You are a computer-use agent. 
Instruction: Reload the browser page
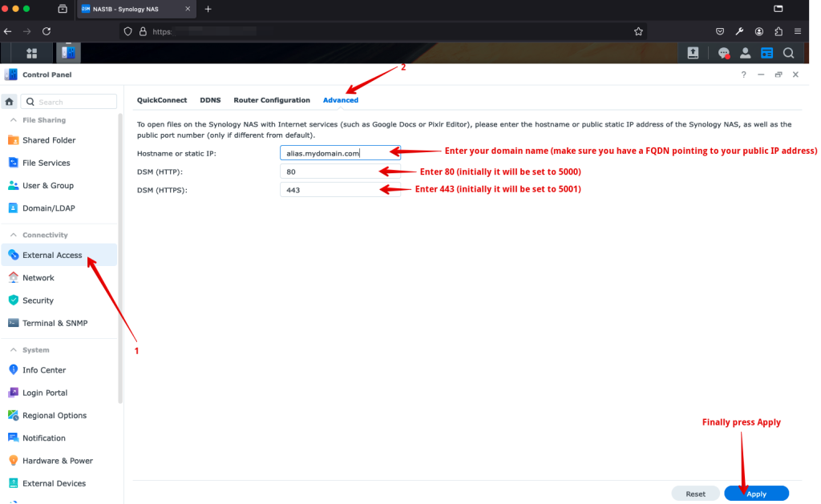[47, 31]
